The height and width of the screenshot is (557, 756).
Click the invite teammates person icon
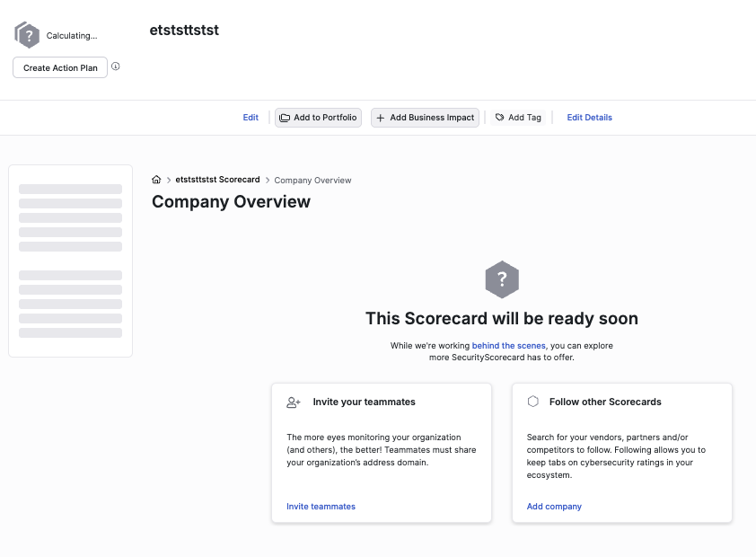pos(293,402)
